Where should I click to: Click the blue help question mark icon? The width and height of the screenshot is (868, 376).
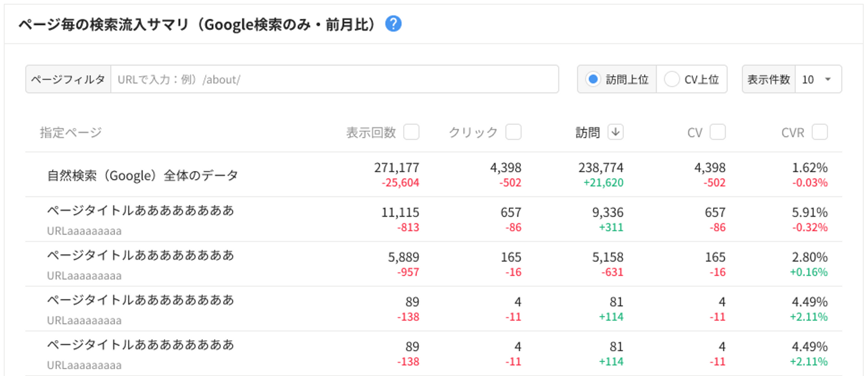pyautogui.click(x=393, y=24)
